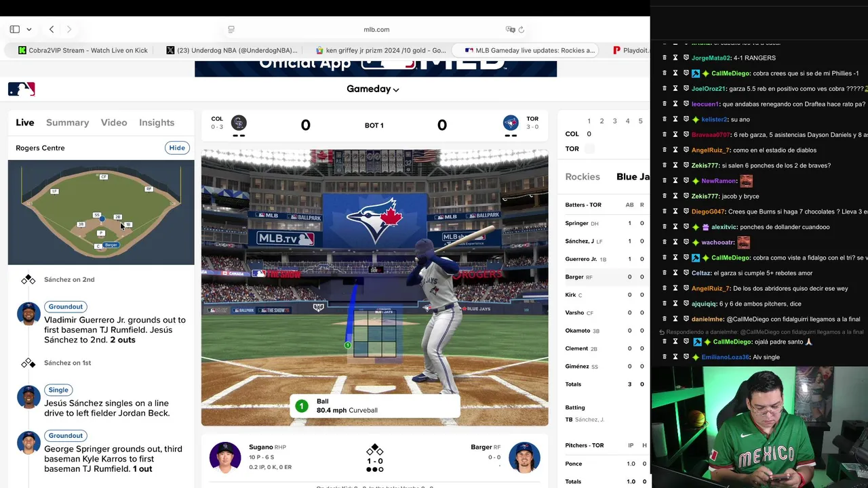Open the Video tab
The width and height of the screenshot is (868, 488).
(114, 123)
